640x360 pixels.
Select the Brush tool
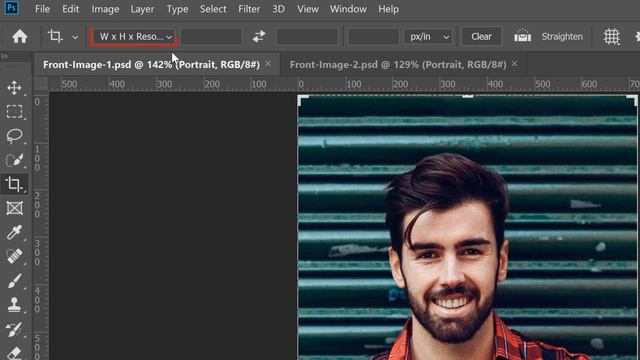coord(14,281)
